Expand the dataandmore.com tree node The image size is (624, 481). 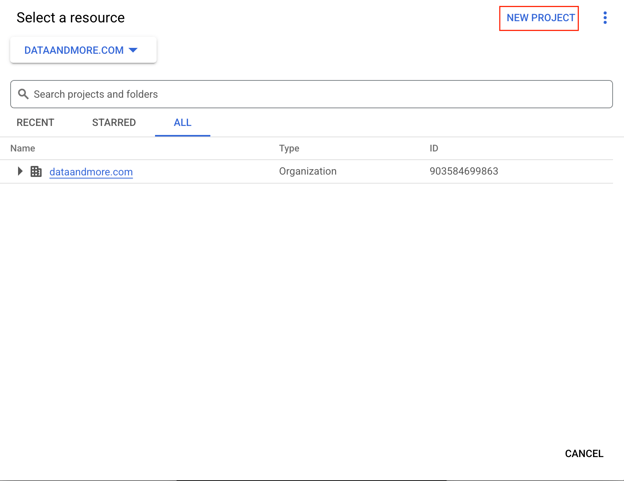tap(20, 172)
